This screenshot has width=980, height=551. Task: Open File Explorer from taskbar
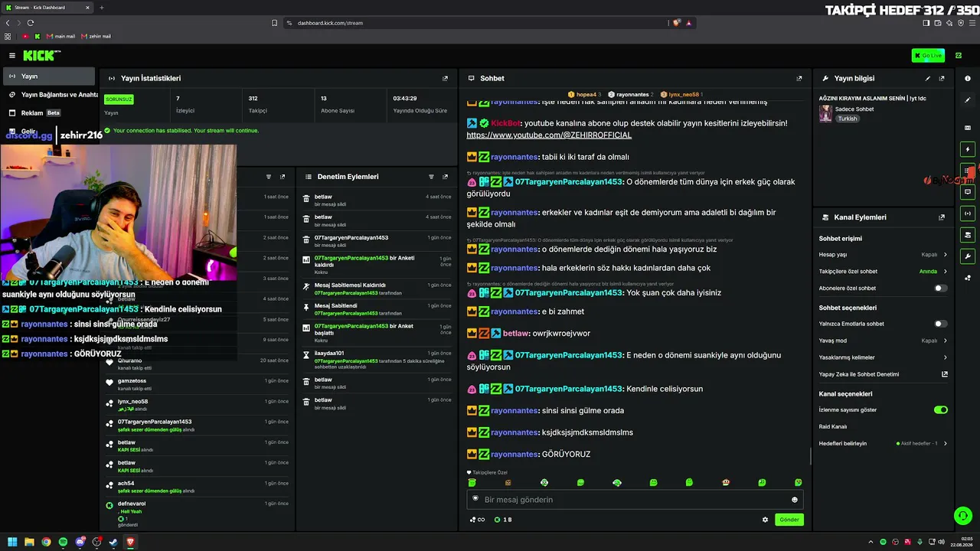point(29,542)
